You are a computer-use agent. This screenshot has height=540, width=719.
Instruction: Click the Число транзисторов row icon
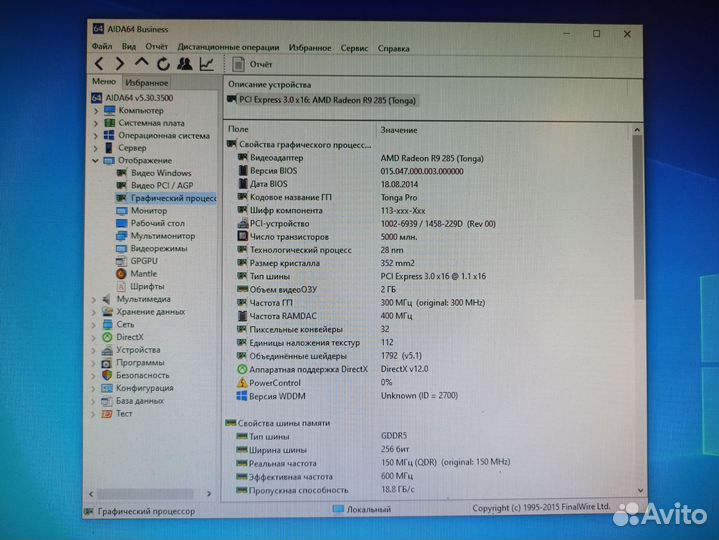(x=242, y=237)
